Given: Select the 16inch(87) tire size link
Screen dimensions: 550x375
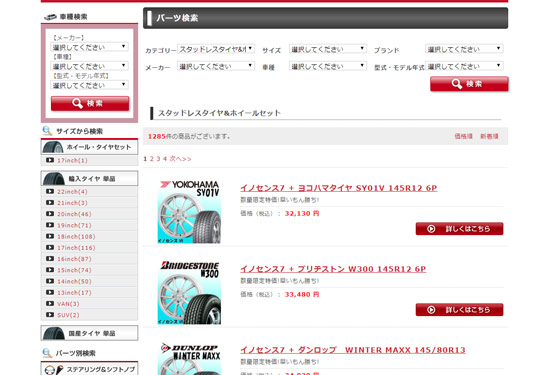Looking at the screenshot, I should 74,259.
